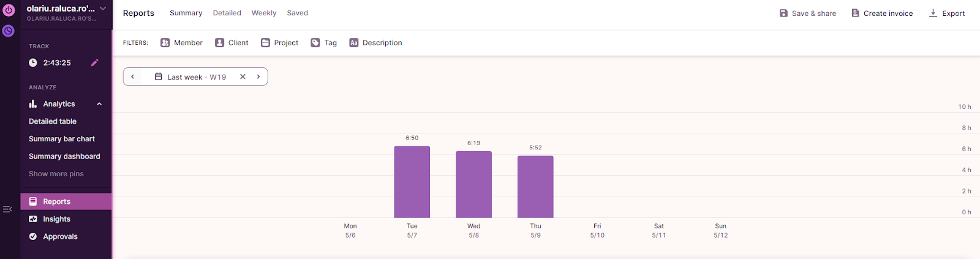Click Create invoice in the top bar

click(x=882, y=13)
